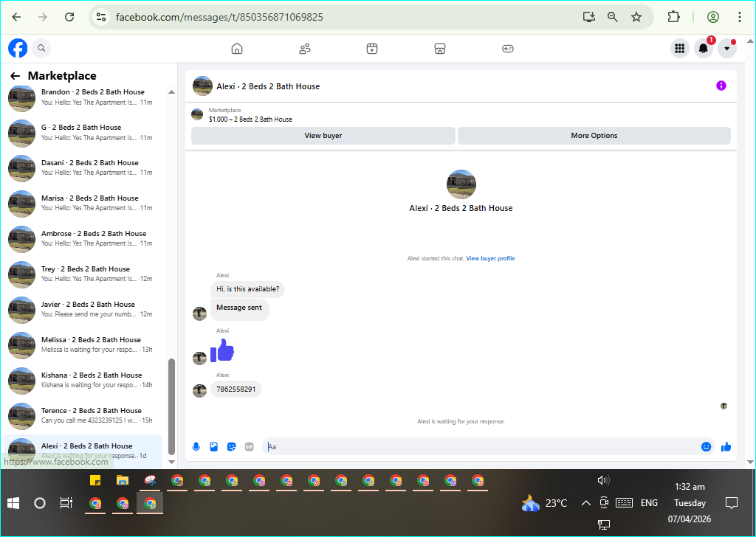Click chat list scroll up arrow
756x537 pixels.
[171, 92]
